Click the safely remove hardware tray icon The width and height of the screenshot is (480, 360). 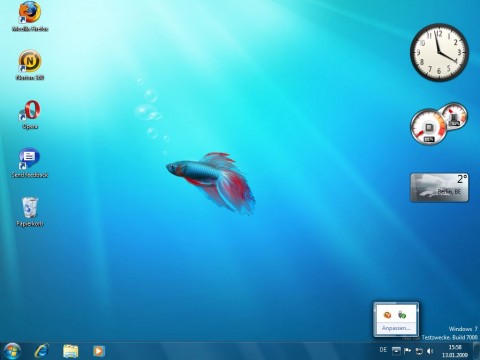[402, 315]
